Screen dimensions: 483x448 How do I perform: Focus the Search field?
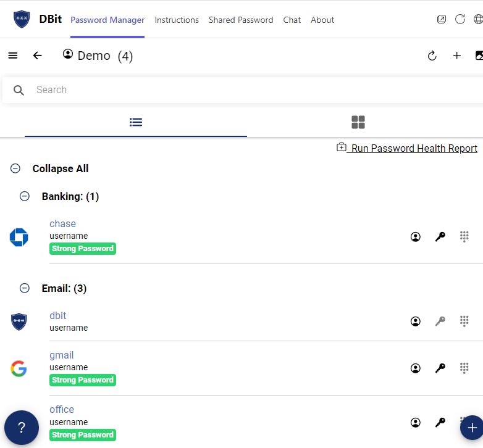click(x=243, y=90)
